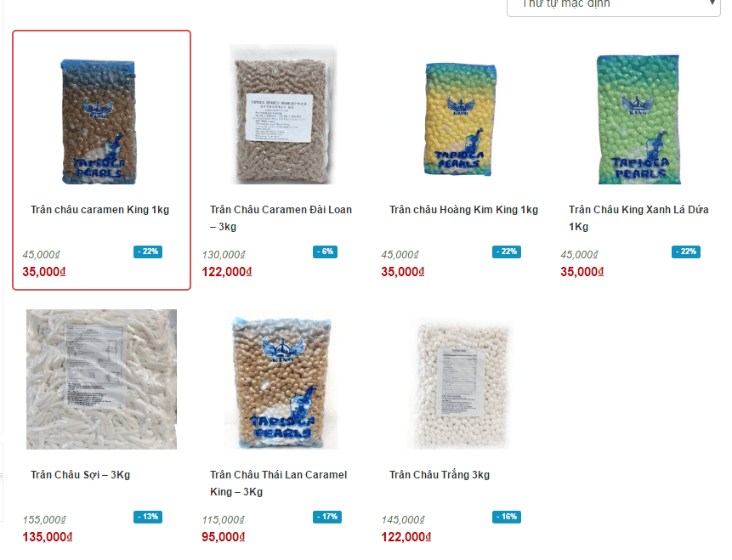Open the sort order dropdown
The height and width of the screenshot is (560, 732).
pyautogui.click(x=614, y=6)
